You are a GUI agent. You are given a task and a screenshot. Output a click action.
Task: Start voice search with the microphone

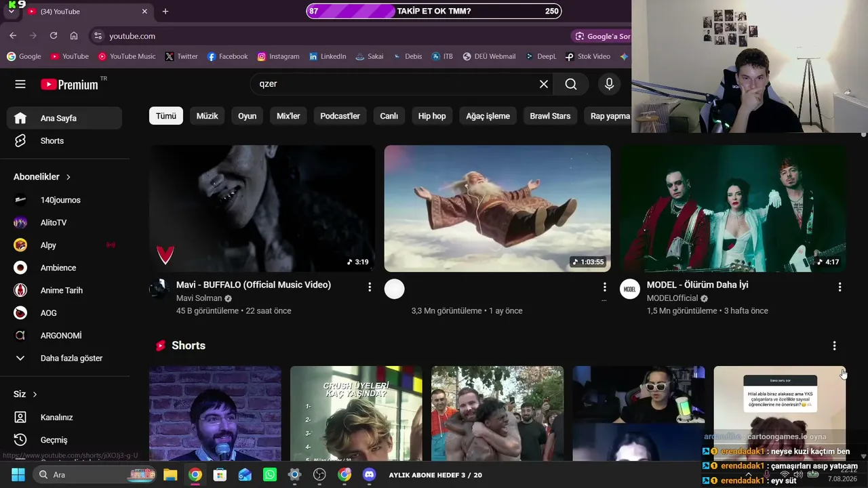click(x=609, y=84)
